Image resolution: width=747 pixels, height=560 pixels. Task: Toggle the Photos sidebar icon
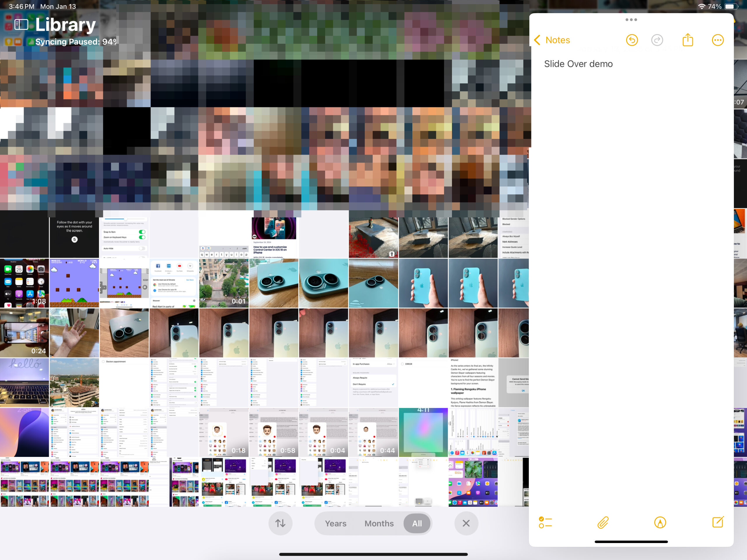[x=21, y=24]
